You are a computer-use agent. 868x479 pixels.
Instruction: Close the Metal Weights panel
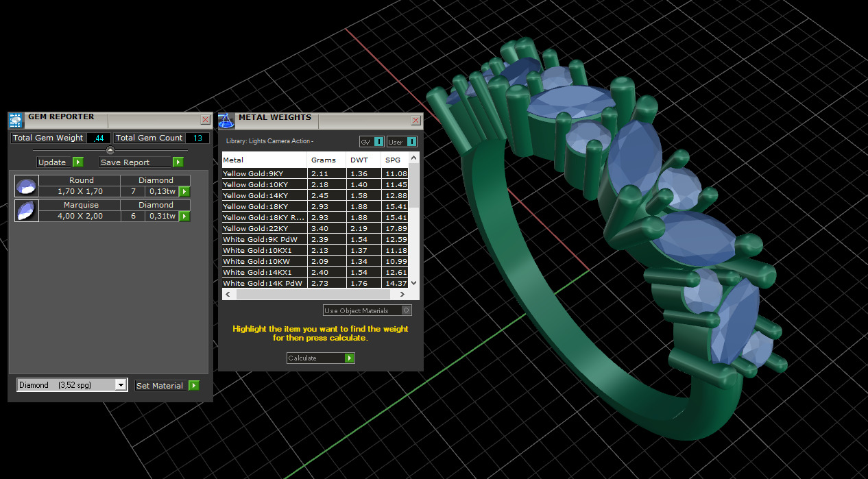(416, 120)
